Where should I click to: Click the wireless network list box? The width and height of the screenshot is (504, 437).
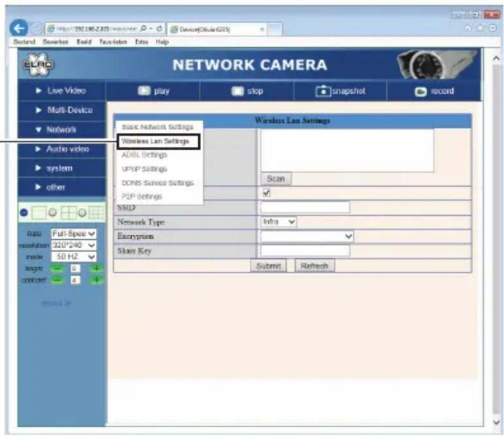tap(347, 151)
